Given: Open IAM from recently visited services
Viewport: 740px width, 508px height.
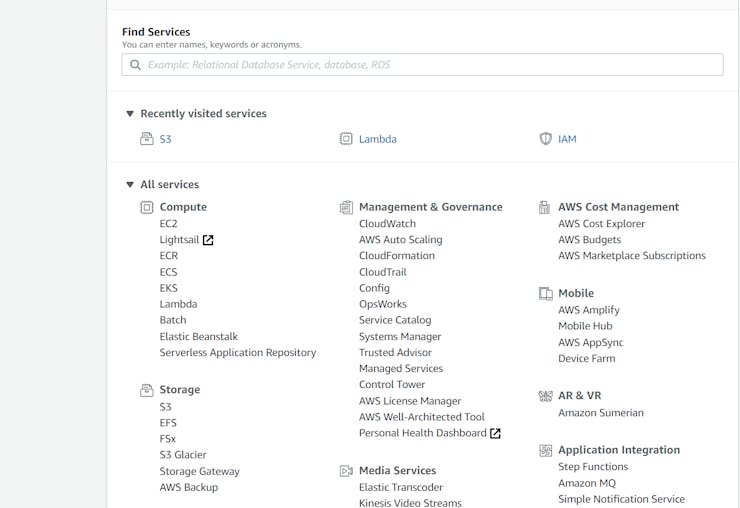Looking at the screenshot, I should [567, 139].
